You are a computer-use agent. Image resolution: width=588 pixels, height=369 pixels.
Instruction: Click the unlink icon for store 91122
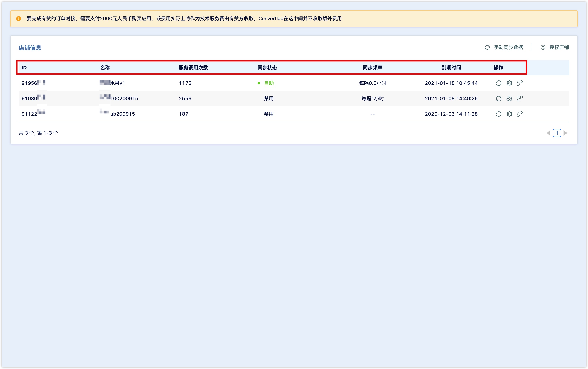pos(520,114)
